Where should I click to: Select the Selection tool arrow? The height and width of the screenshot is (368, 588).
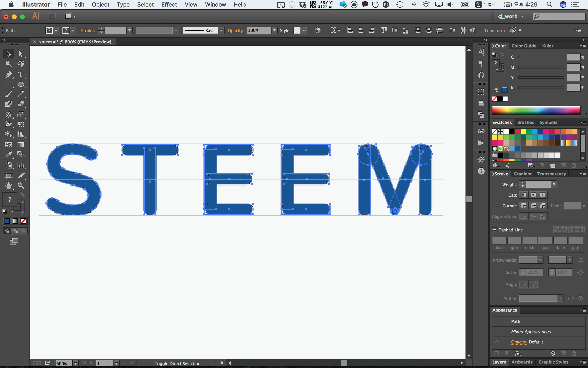(9, 54)
